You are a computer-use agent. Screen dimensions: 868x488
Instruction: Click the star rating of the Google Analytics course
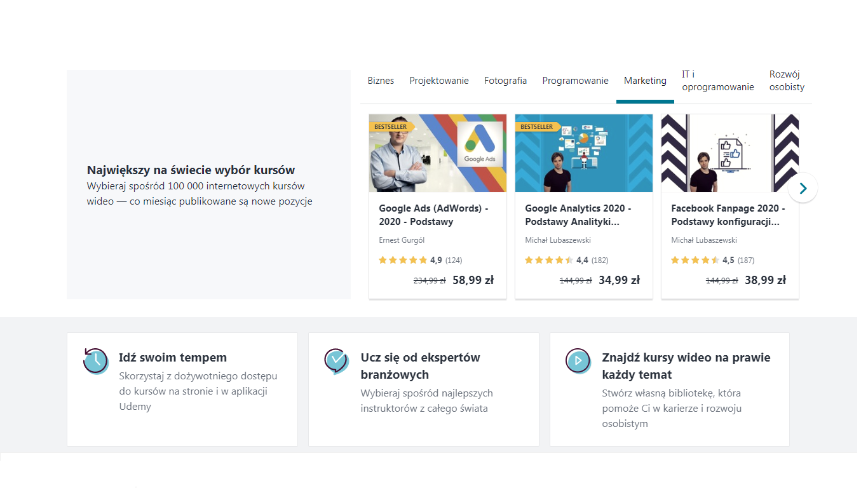click(x=549, y=260)
